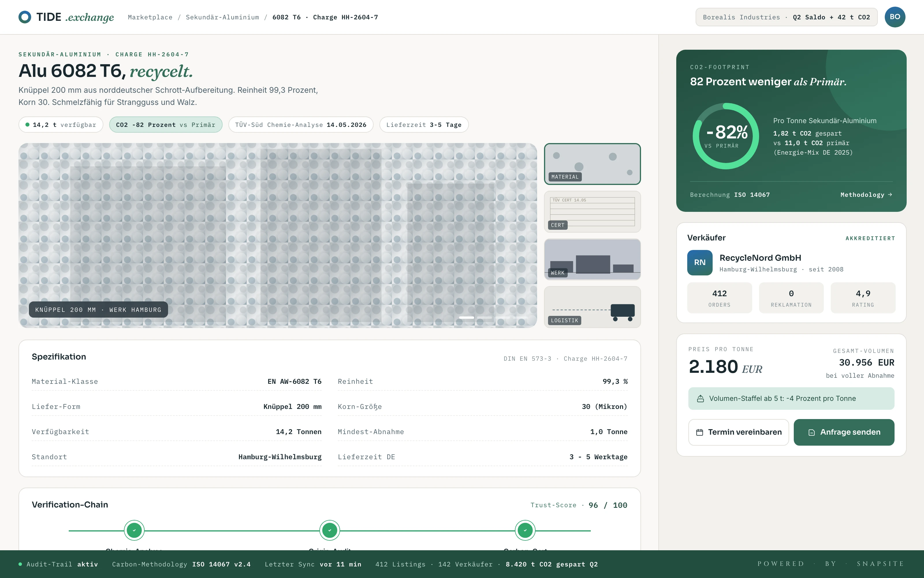Select the 14,2 t verfügbar chip
The width and height of the screenshot is (924, 578).
[61, 125]
